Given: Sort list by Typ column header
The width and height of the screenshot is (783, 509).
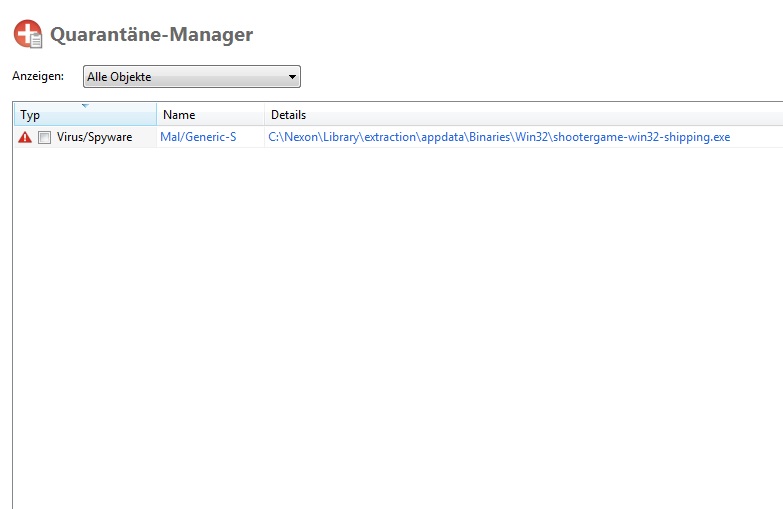Looking at the screenshot, I should [x=60, y=115].
